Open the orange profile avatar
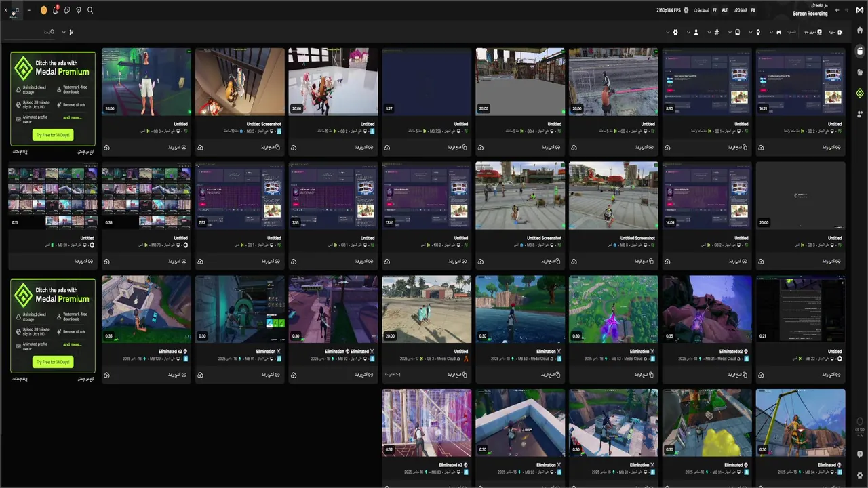 click(x=44, y=10)
